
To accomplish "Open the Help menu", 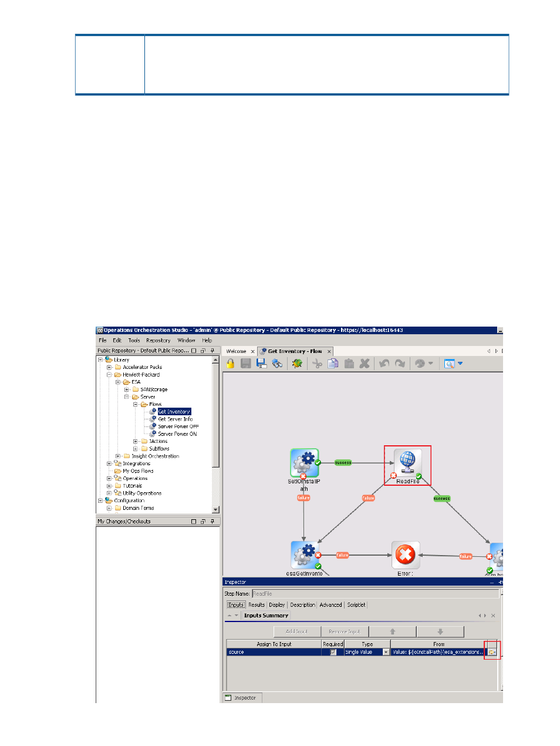I will (207, 340).
